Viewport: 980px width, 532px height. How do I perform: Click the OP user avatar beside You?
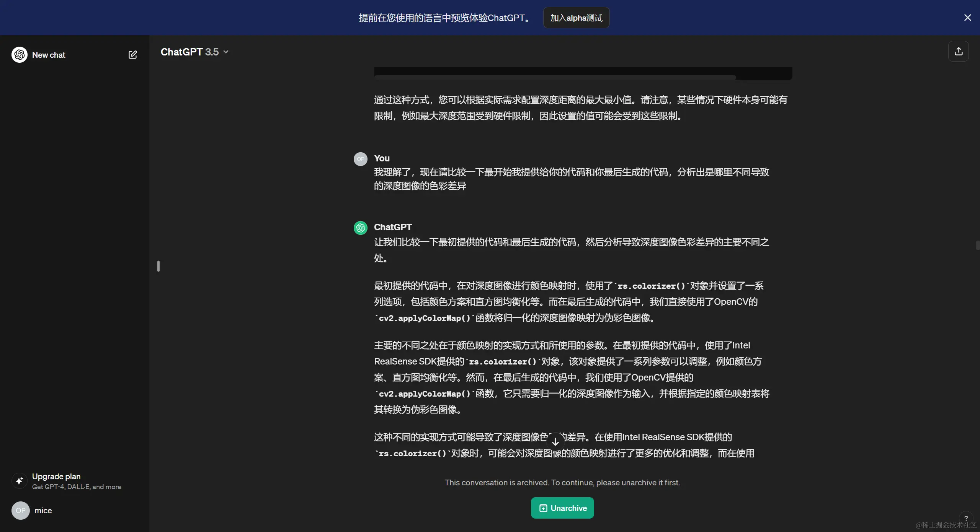click(360, 159)
